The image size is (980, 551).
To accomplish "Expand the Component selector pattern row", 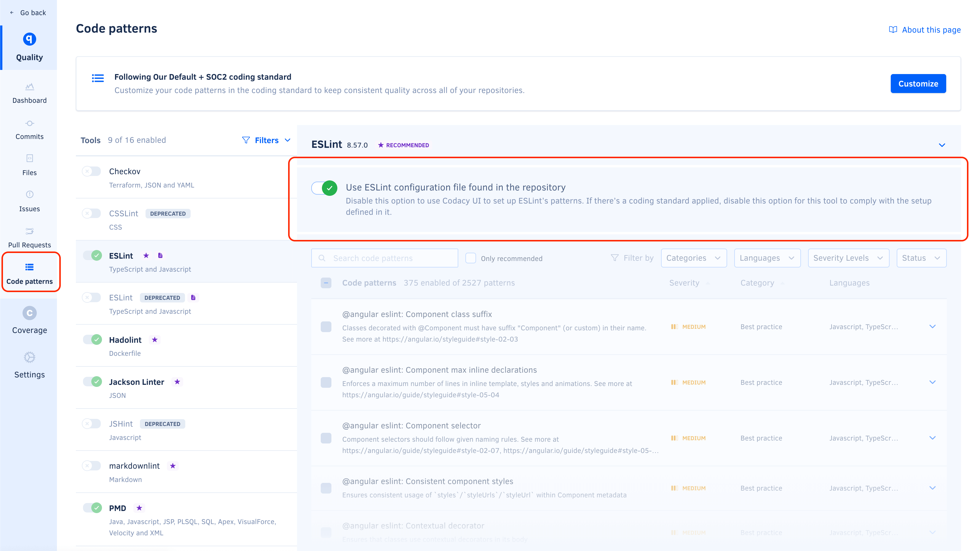I will 933,438.
